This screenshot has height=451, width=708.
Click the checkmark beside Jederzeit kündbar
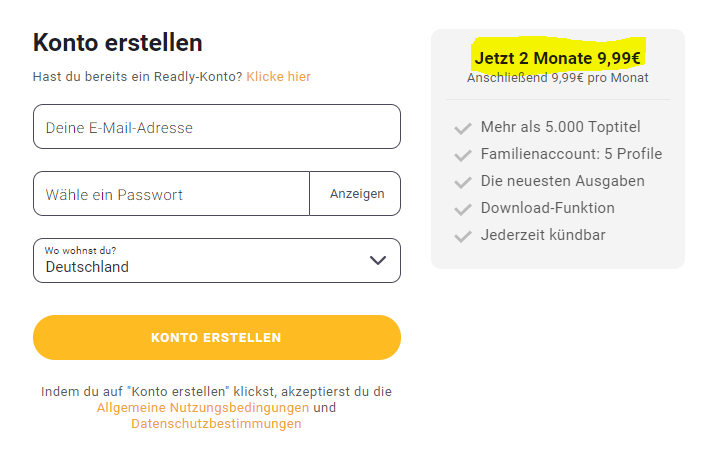462,236
